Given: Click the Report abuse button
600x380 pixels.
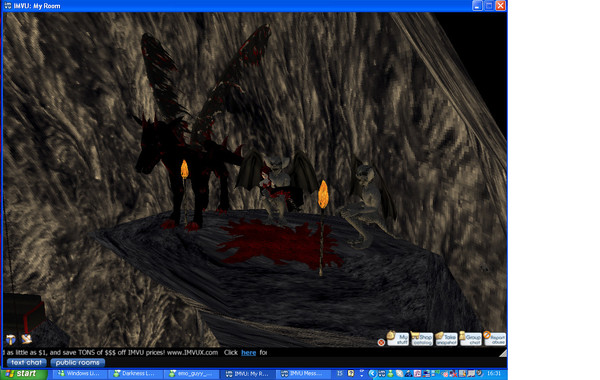Looking at the screenshot, I should click(494, 339).
